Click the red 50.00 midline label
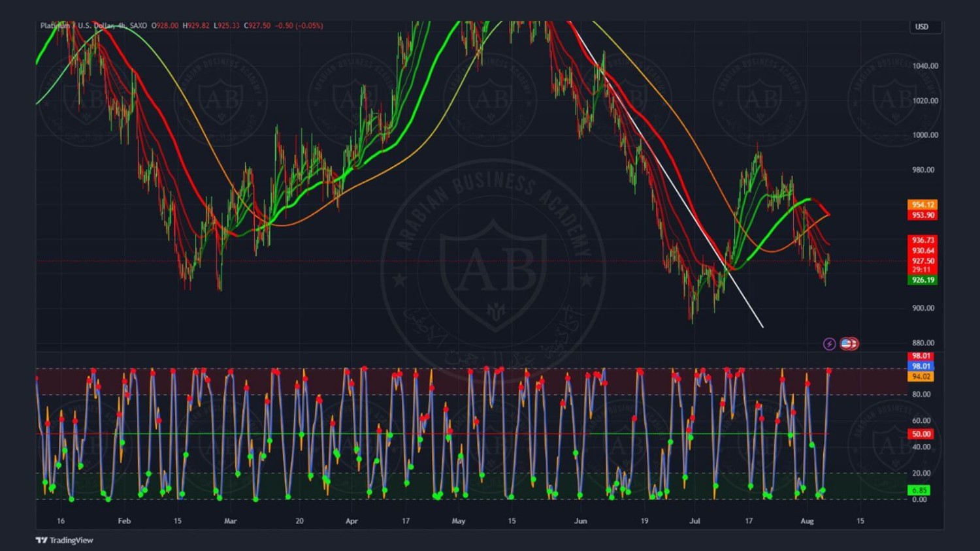 pyautogui.click(x=921, y=434)
